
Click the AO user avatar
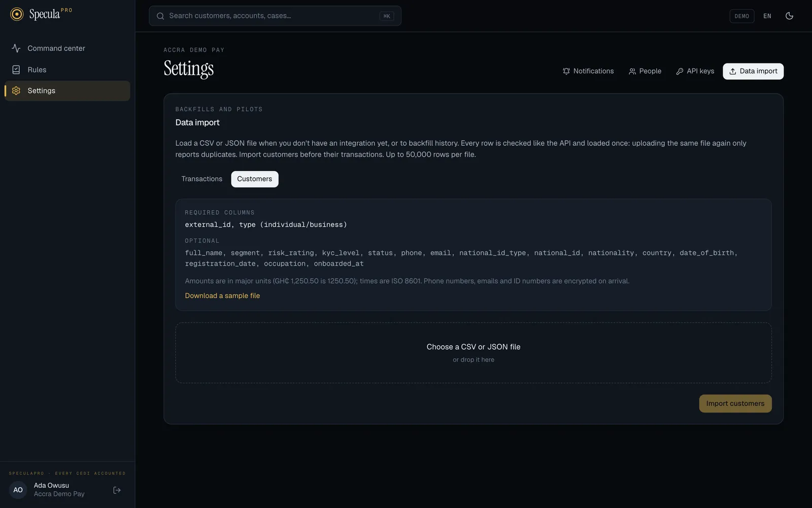click(x=18, y=490)
